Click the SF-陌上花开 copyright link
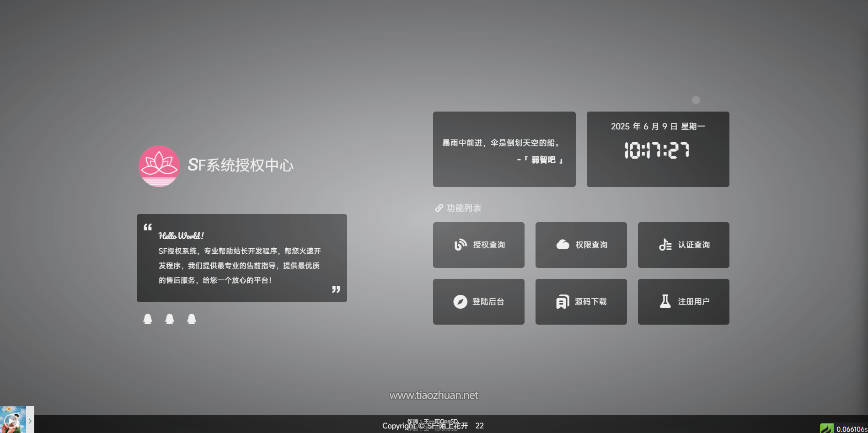Screen dimensions: 868x433 (448, 426)
